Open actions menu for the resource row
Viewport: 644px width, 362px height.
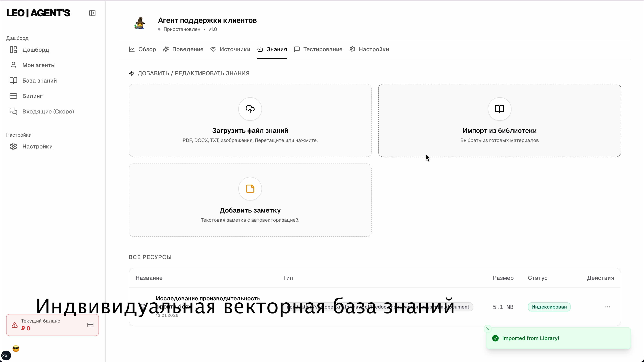tap(608, 307)
